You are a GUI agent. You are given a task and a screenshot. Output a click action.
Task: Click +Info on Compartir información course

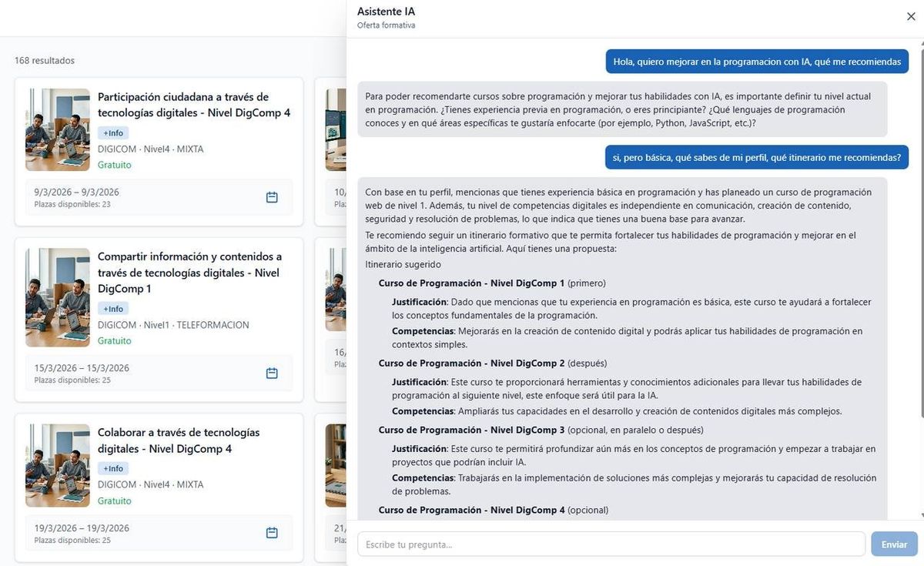coord(113,309)
